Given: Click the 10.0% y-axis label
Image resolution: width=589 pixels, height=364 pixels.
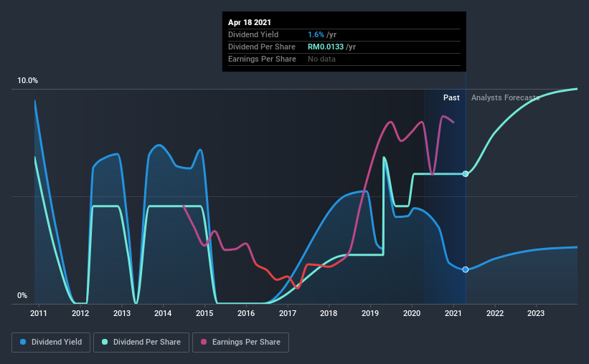Looking at the screenshot, I should pos(28,81).
